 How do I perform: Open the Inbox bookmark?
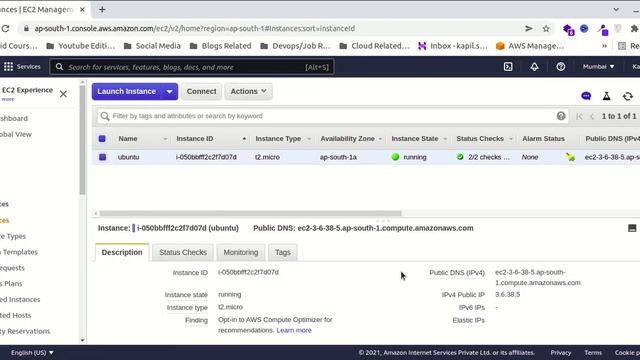click(453, 46)
